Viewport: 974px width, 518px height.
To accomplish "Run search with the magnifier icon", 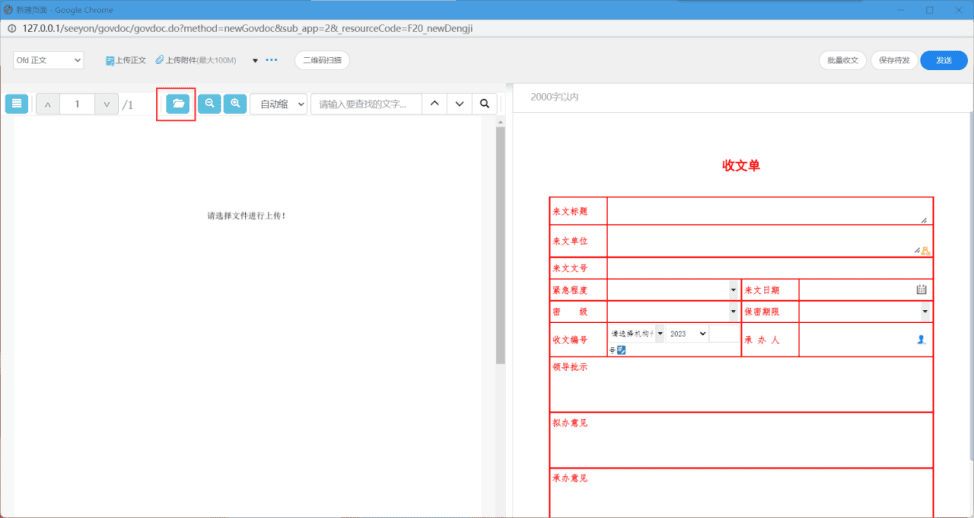I will pos(485,104).
